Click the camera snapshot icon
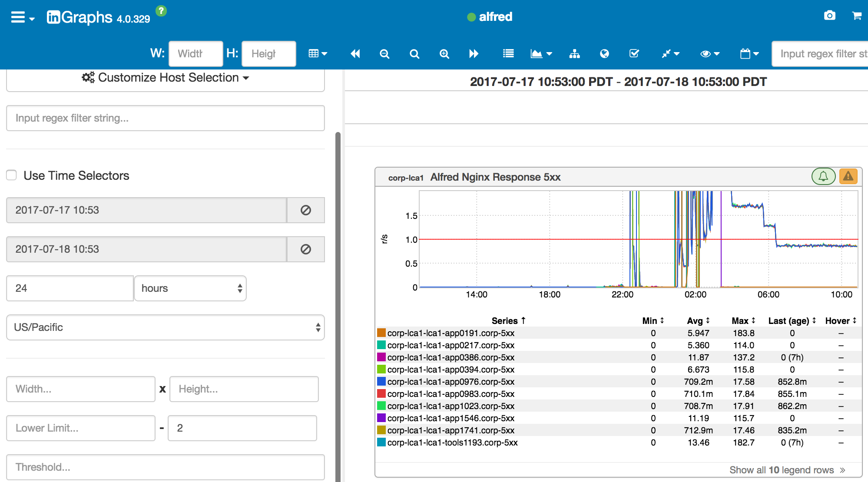This screenshot has height=482, width=868. click(x=829, y=16)
